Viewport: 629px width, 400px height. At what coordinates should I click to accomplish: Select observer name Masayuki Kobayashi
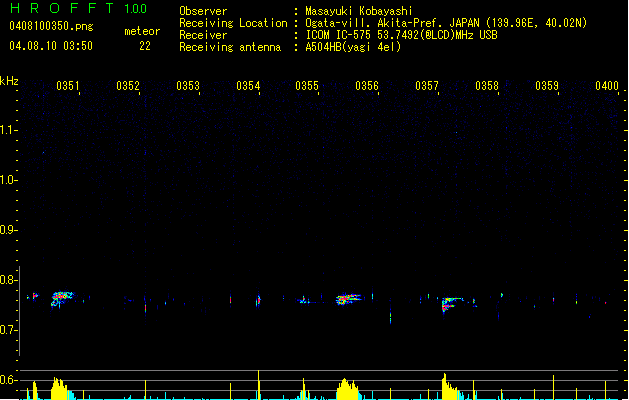(x=359, y=11)
